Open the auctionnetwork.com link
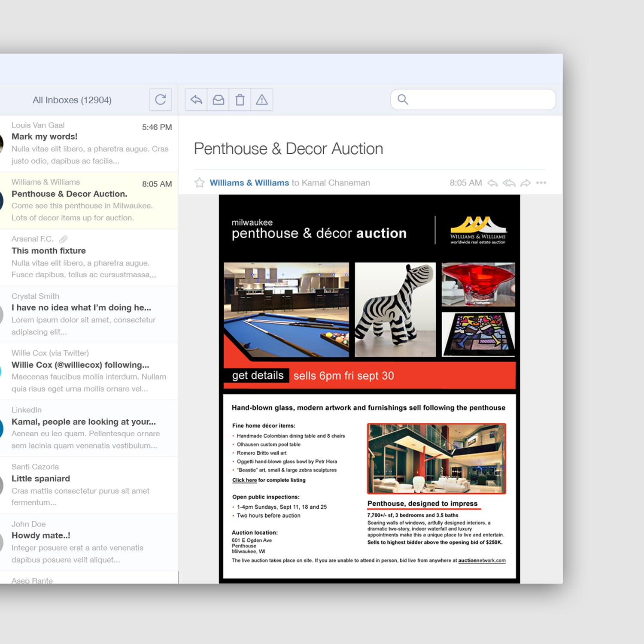 coord(482,560)
